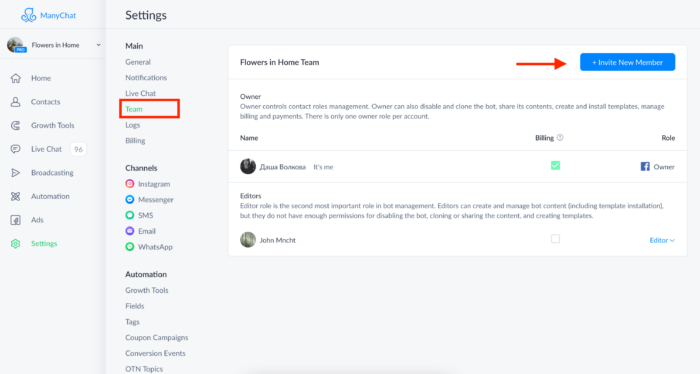The image size is (700, 374).
Task: Click the ManyChat logo icon
Action: (x=28, y=15)
